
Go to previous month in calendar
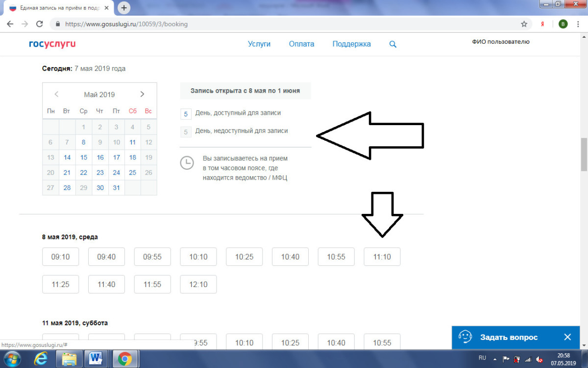(57, 94)
